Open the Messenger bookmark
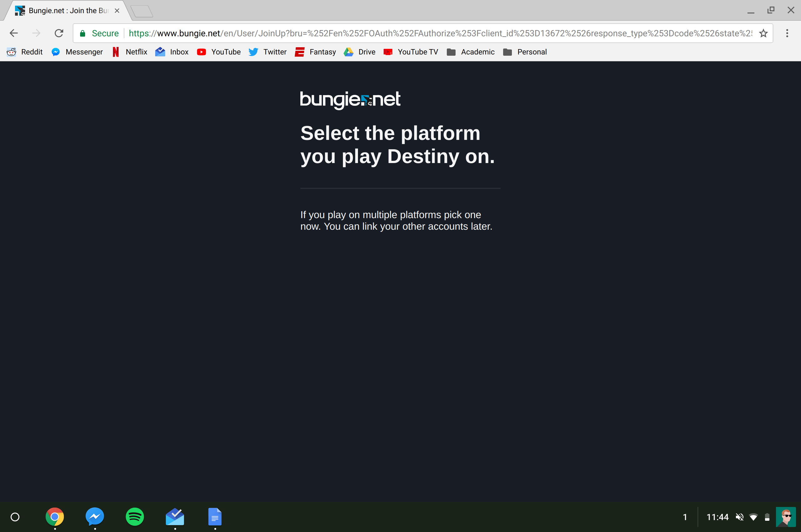The height and width of the screenshot is (532, 801). [x=77, y=52]
